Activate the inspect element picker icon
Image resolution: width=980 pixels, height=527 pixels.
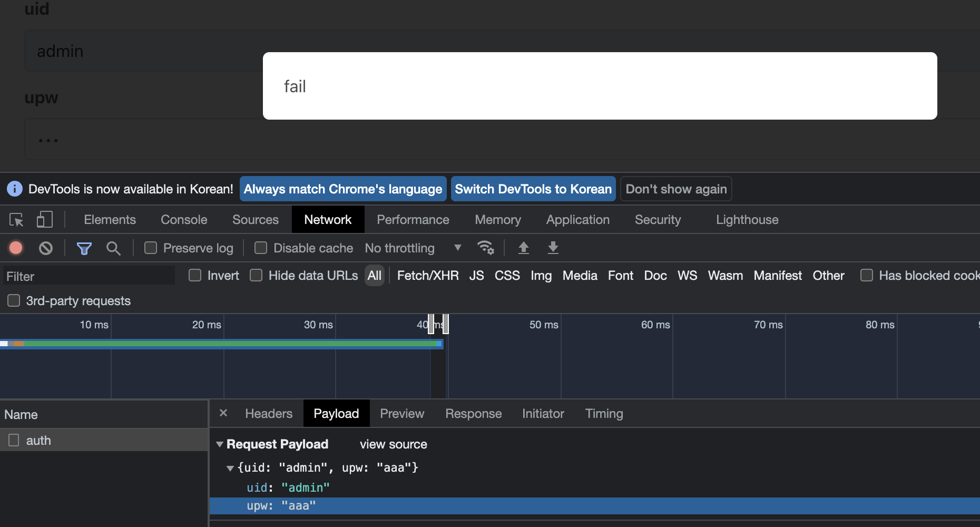(16, 220)
